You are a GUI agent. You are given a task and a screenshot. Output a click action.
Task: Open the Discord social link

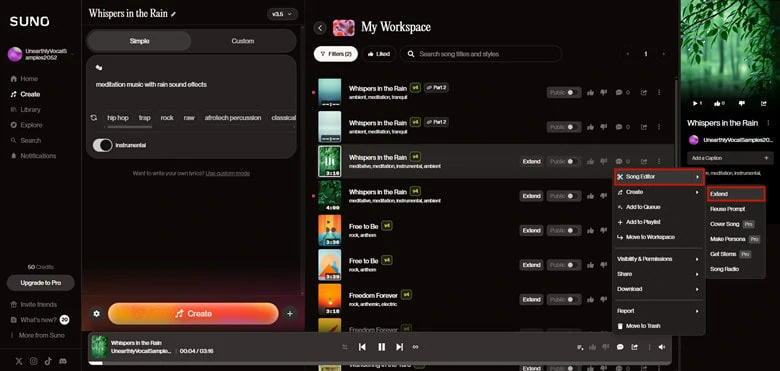(63, 362)
